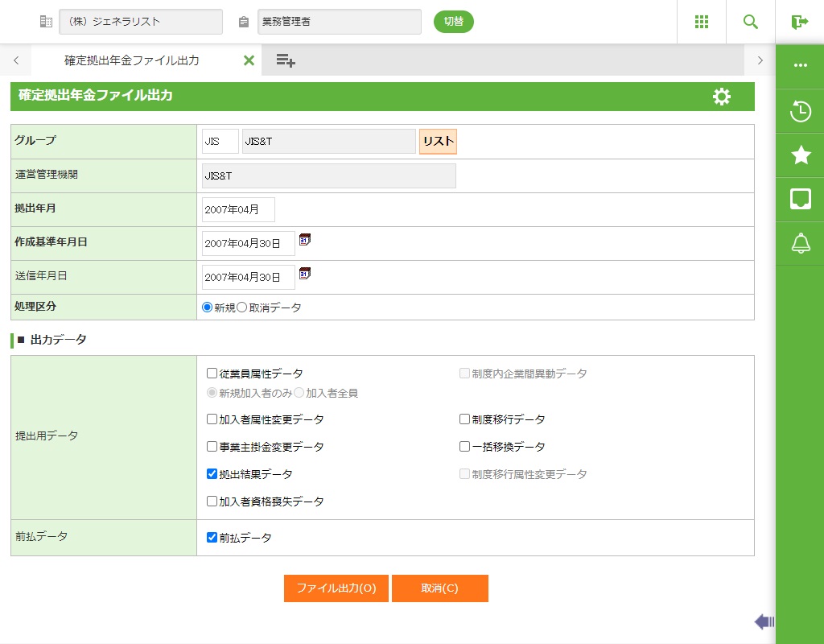Uncheck the 拠出結果データ checkbox
This screenshot has width=824, height=644.
click(x=212, y=474)
